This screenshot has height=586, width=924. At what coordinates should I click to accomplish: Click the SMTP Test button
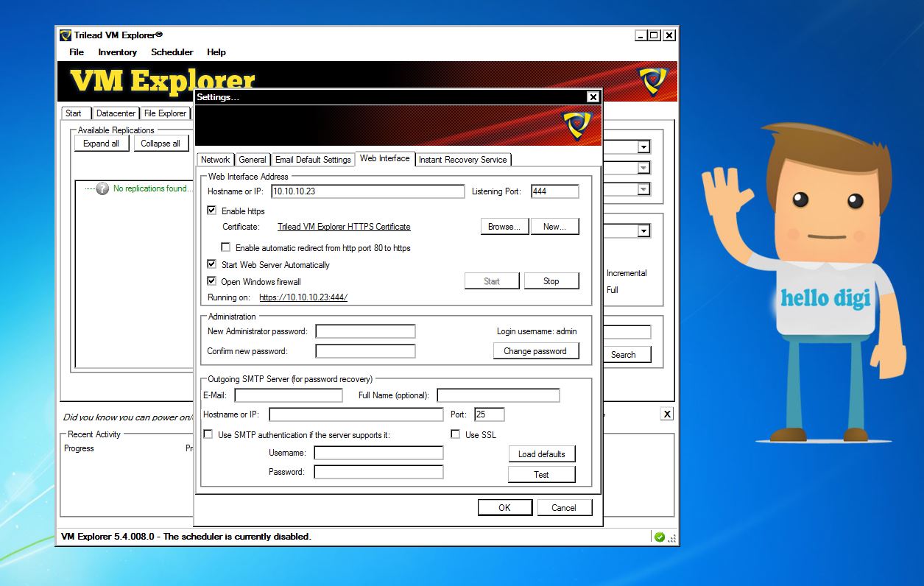[542, 475]
